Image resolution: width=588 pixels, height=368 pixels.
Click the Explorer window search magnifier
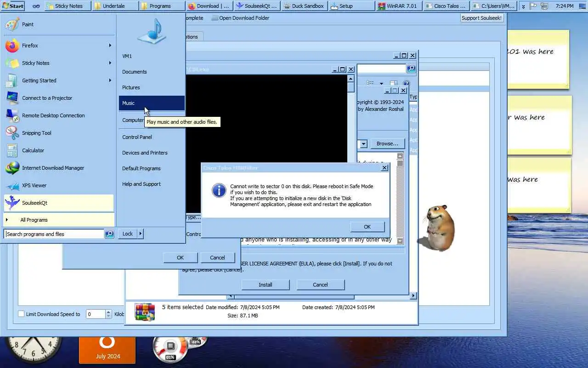click(x=411, y=69)
